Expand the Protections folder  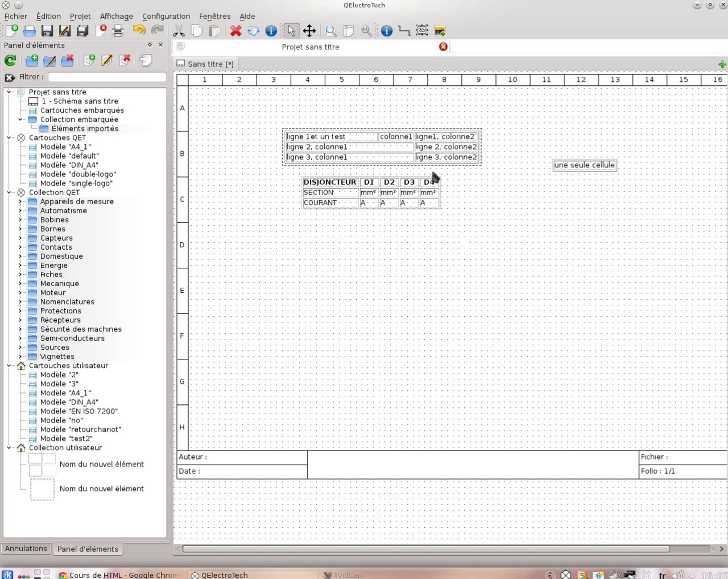pos(20,311)
